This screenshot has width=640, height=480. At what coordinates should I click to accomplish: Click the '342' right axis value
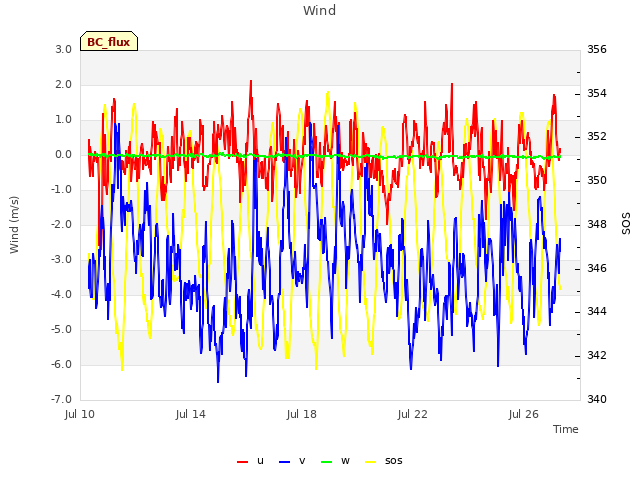597,356
